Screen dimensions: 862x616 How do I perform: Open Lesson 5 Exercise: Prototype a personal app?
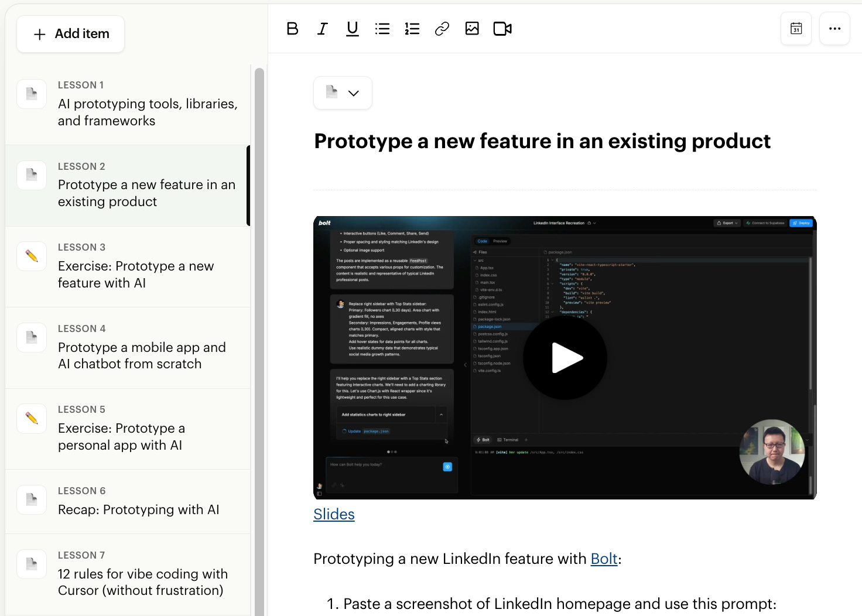point(128,429)
